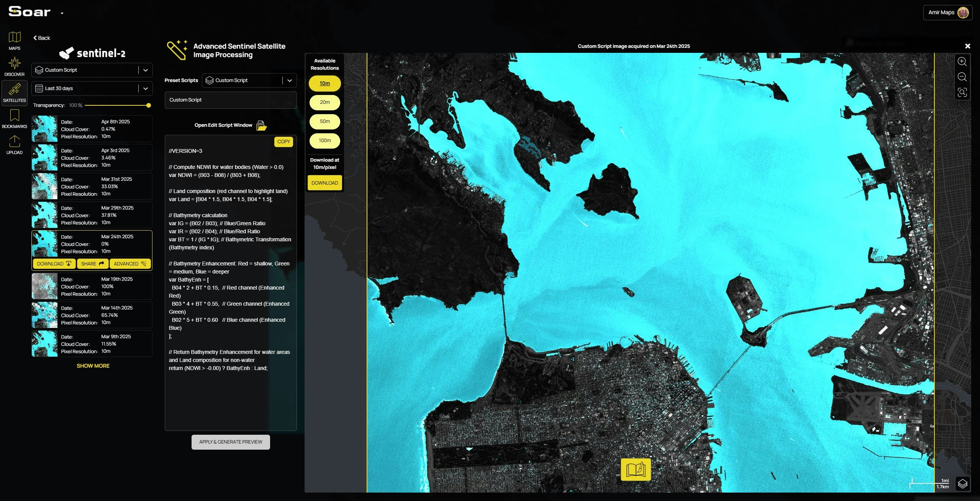Click the Upload sidebar icon
Viewport: 980px width, 501px height.
(x=15, y=144)
